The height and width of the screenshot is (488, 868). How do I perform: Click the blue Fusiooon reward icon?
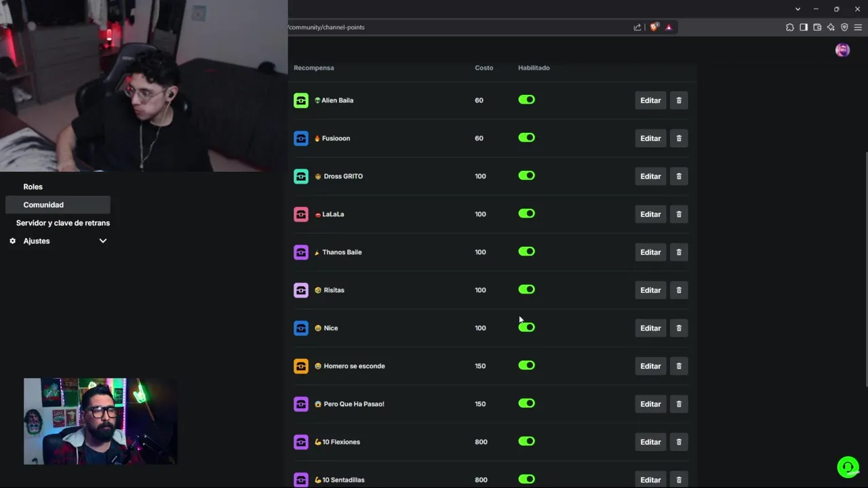tap(301, 138)
